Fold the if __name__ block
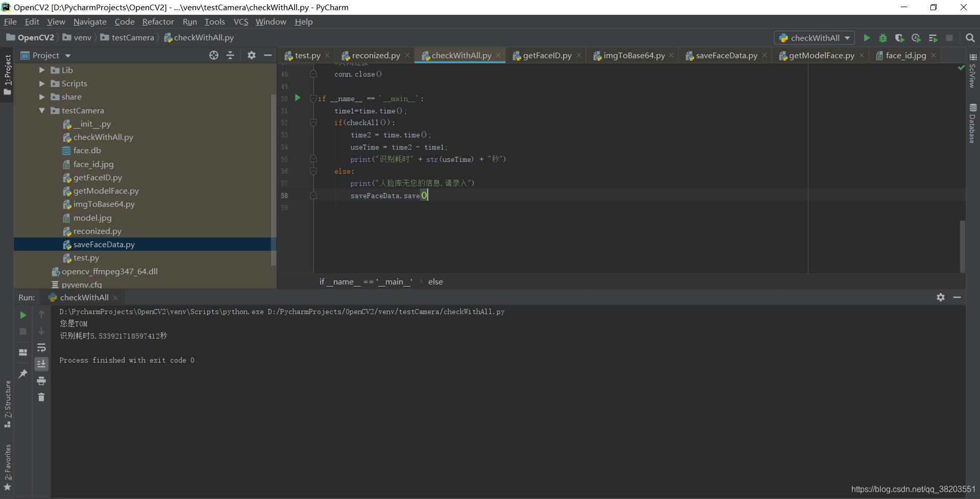Image resolution: width=980 pixels, height=499 pixels. point(313,99)
